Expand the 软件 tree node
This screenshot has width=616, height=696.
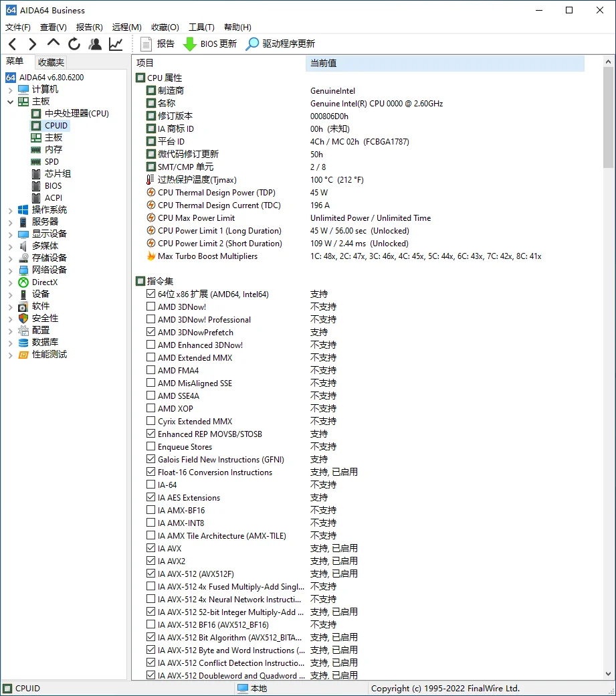pos(10,307)
